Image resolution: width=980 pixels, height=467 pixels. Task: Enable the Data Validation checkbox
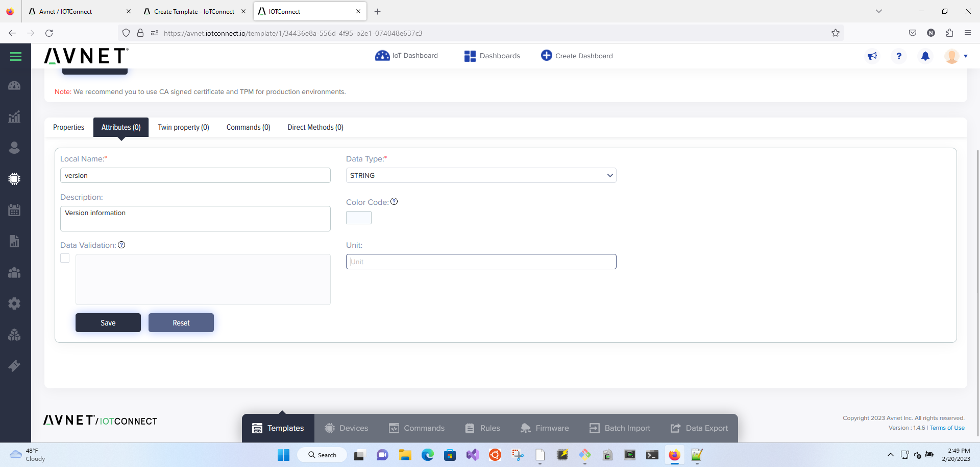[65, 258]
